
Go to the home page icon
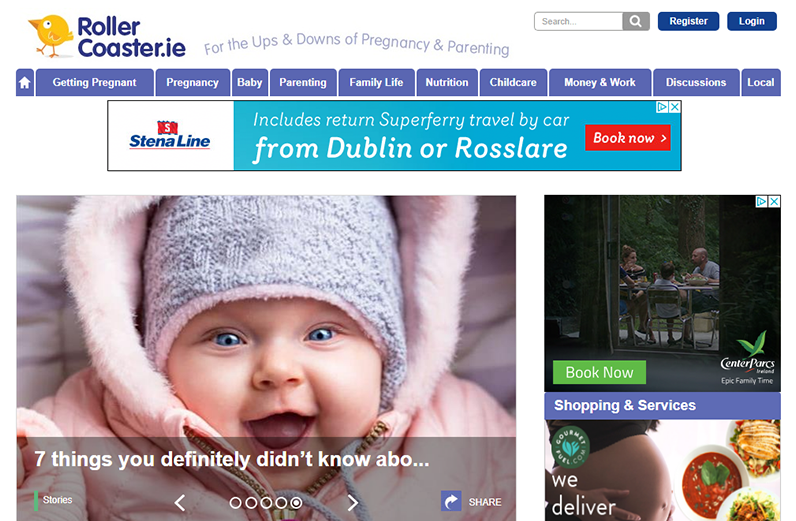25,82
